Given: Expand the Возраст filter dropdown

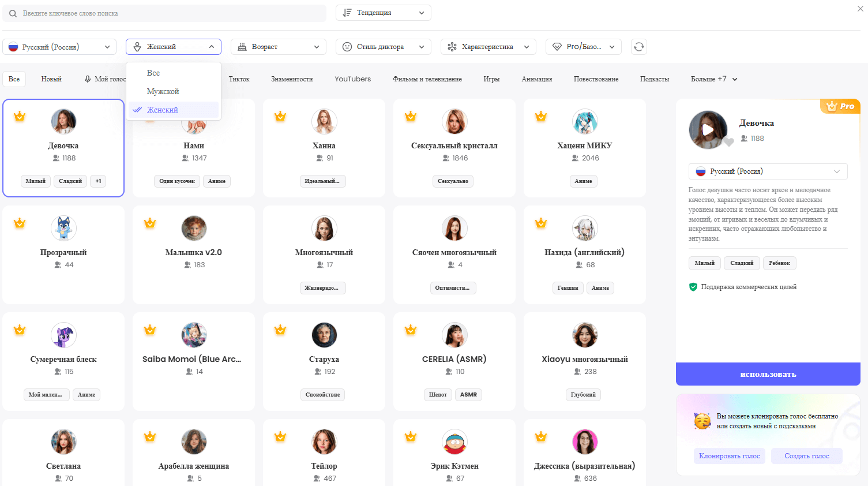Looking at the screenshot, I should (x=279, y=47).
